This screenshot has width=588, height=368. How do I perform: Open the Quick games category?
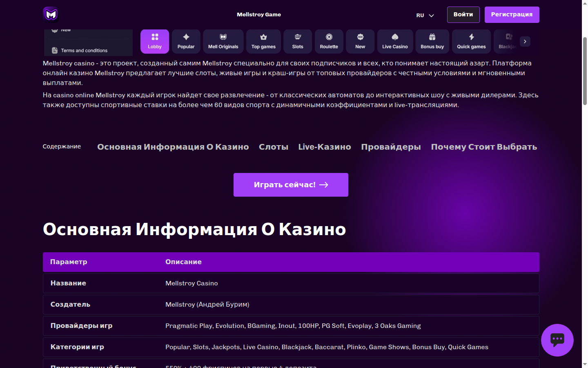(x=472, y=41)
